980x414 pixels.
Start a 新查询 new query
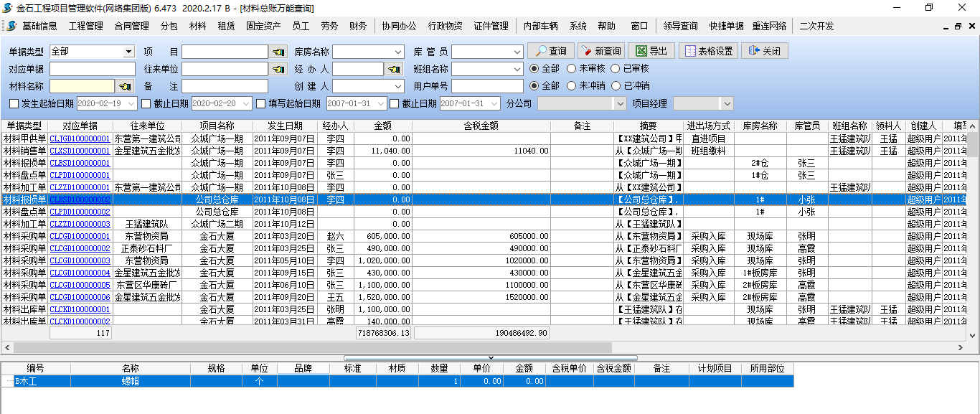coord(600,51)
